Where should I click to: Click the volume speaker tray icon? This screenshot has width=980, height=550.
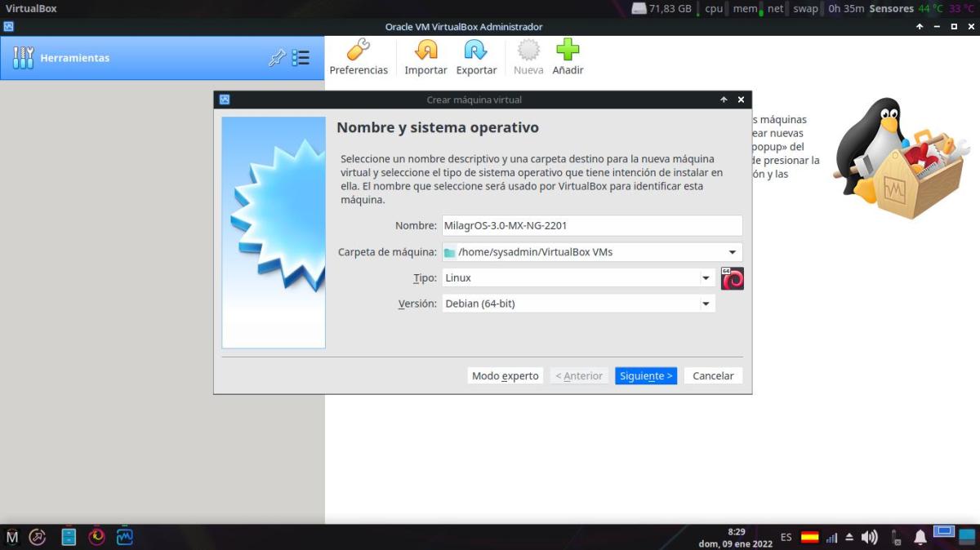click(x=870, y=537)
